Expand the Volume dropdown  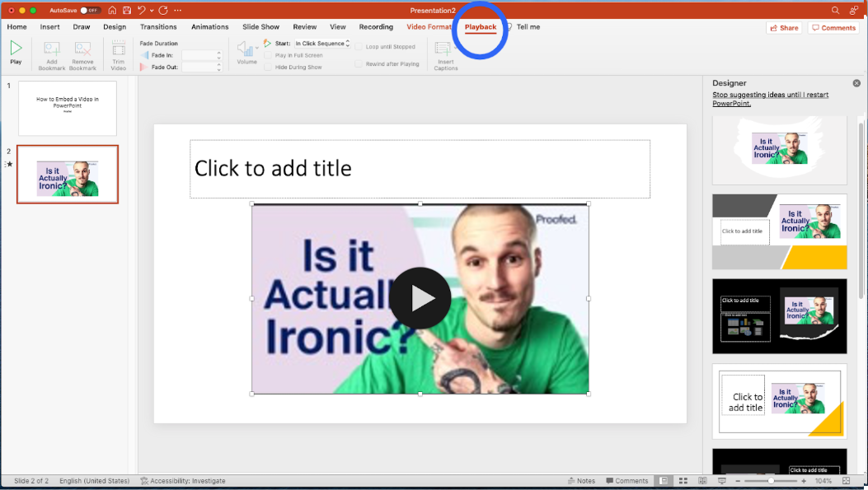[x=256, y=47]
